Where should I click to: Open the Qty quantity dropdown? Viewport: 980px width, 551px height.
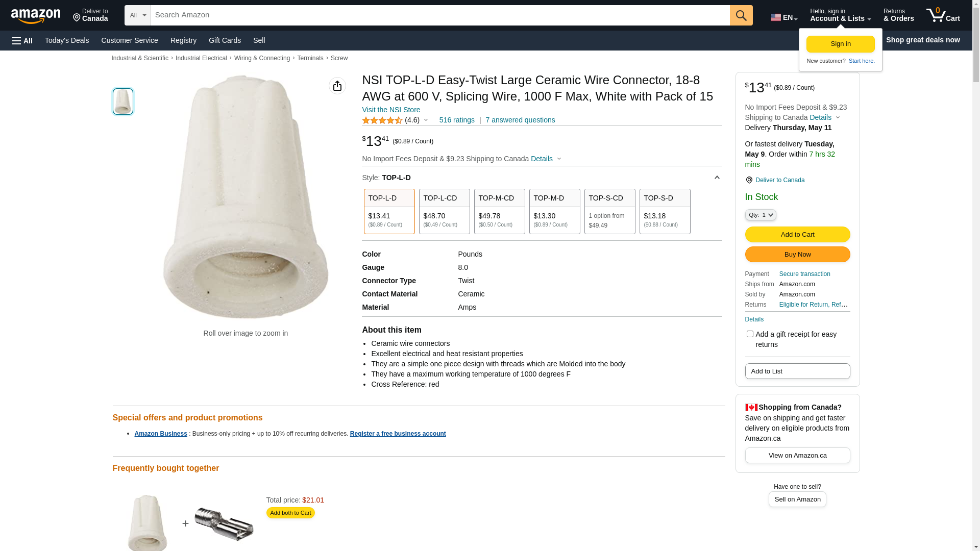[x=761, y=215]
